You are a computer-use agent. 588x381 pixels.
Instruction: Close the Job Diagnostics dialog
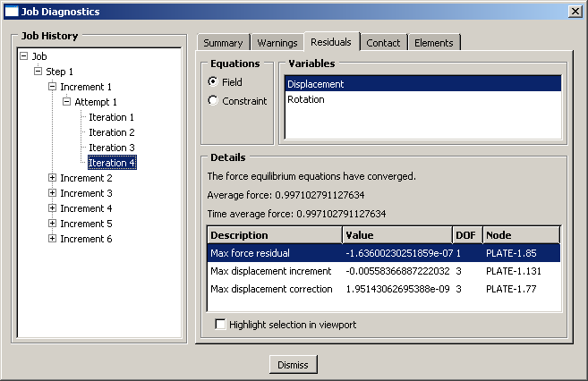tap(575, 12)
